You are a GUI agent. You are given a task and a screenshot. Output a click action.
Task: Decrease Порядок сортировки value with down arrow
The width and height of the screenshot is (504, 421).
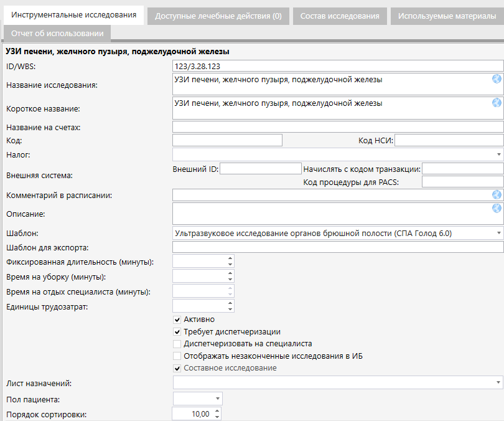pyautogui.click(x=217, y=417)
